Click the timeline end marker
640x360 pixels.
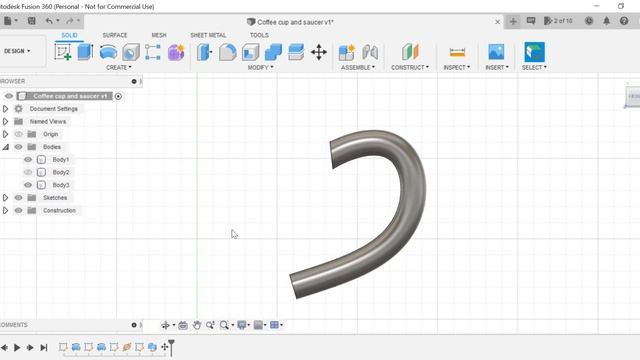[171, 347]
